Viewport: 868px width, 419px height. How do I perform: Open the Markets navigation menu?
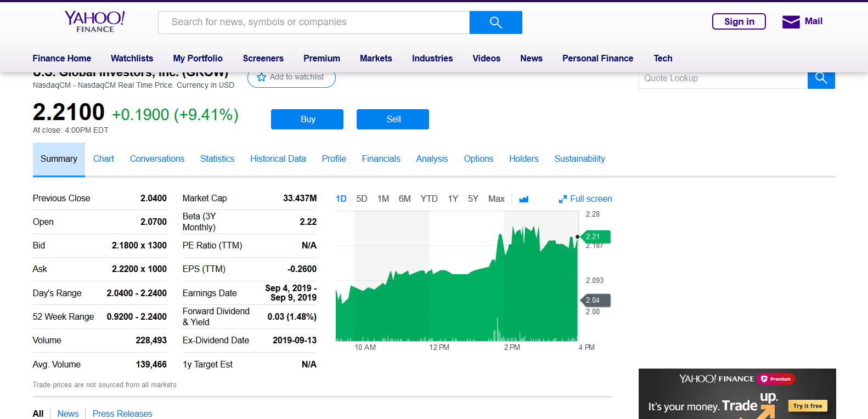(x=376, y=58)
